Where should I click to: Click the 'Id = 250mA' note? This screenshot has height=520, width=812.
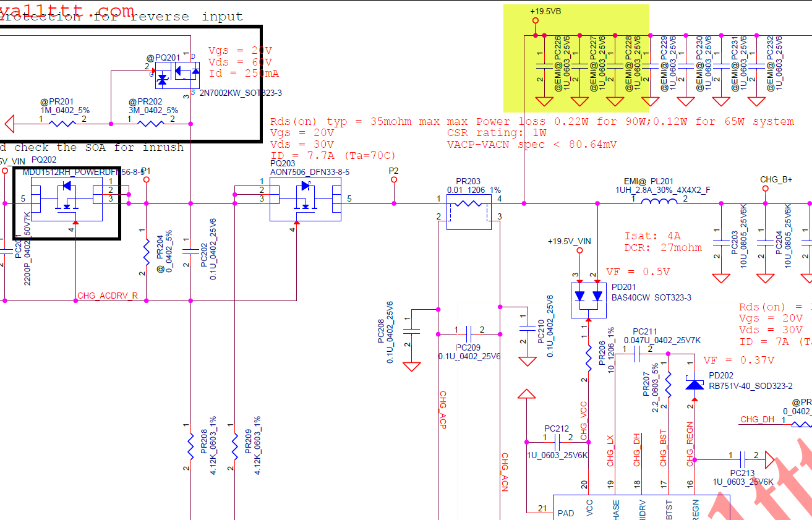click(x=243, y=74)
